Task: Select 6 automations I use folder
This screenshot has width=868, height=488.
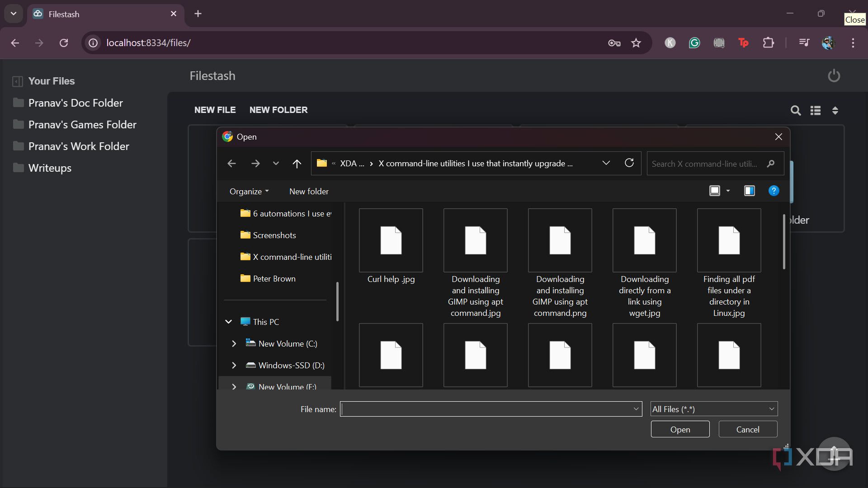Action: 286,213
